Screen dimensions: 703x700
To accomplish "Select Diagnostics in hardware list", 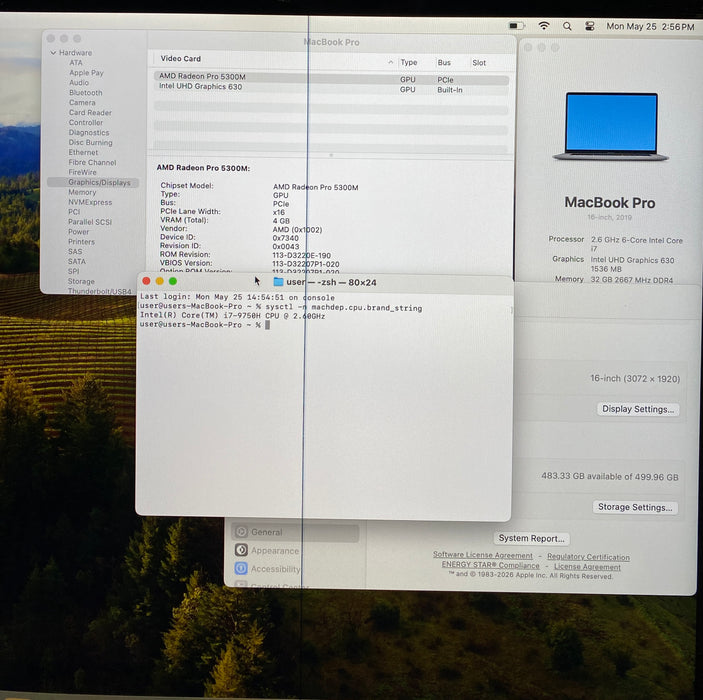I will 89,132.
